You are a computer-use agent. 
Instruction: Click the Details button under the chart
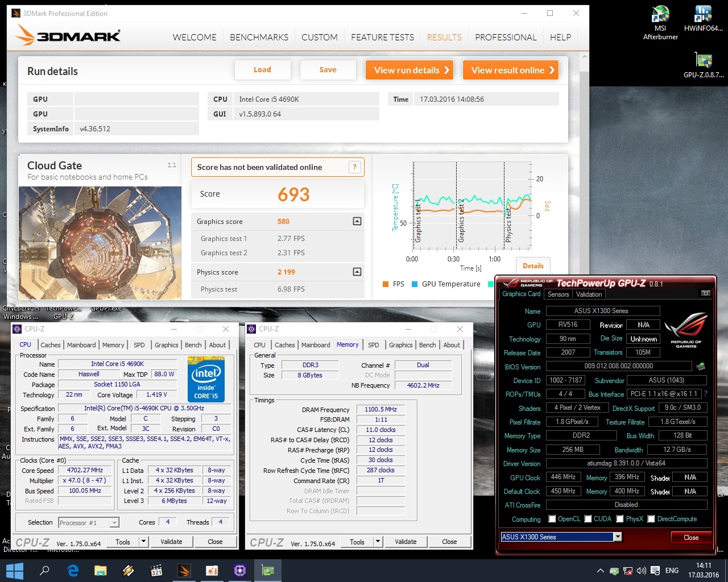point(533,265)
